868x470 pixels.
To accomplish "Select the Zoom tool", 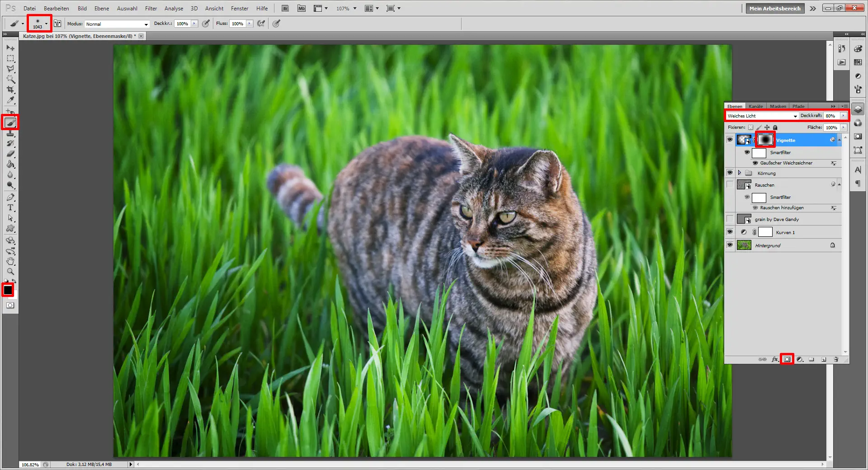I will (10, 271).
